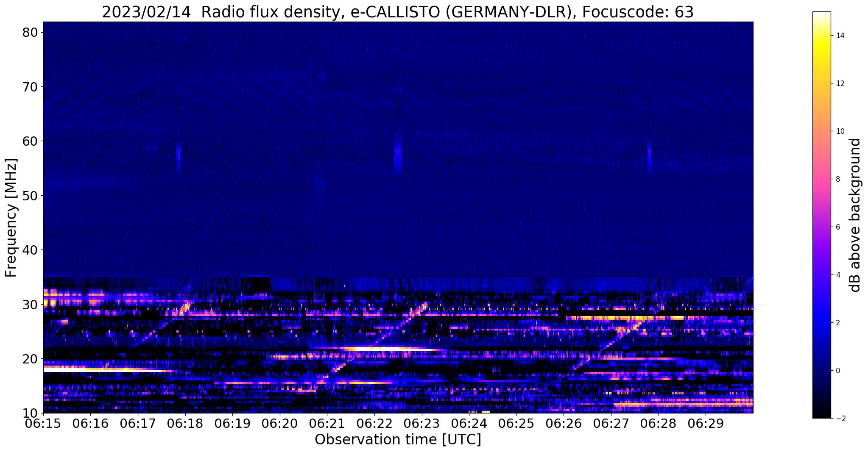This screenshot has width=868, height=452.
Task: Click the 06:24 time tick label
Action: point(469,423)
